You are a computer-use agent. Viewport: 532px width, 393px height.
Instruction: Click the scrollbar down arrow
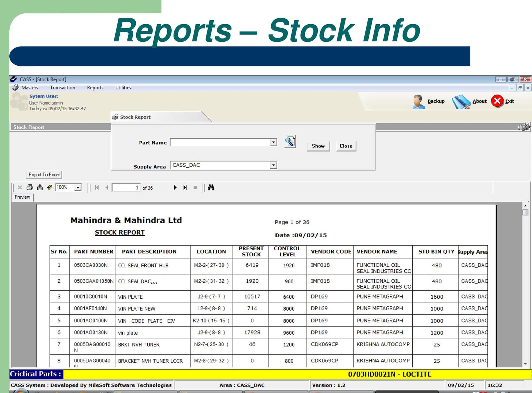(525, 364)
